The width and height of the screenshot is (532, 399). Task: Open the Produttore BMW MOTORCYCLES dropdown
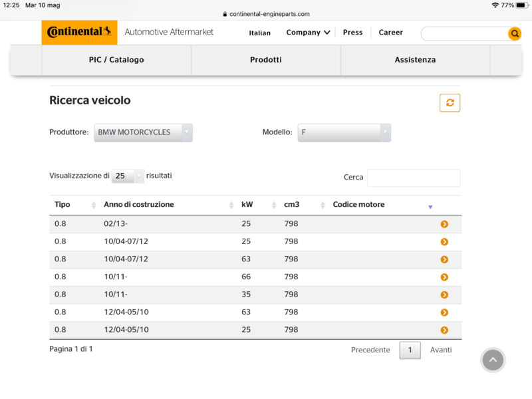143,132
